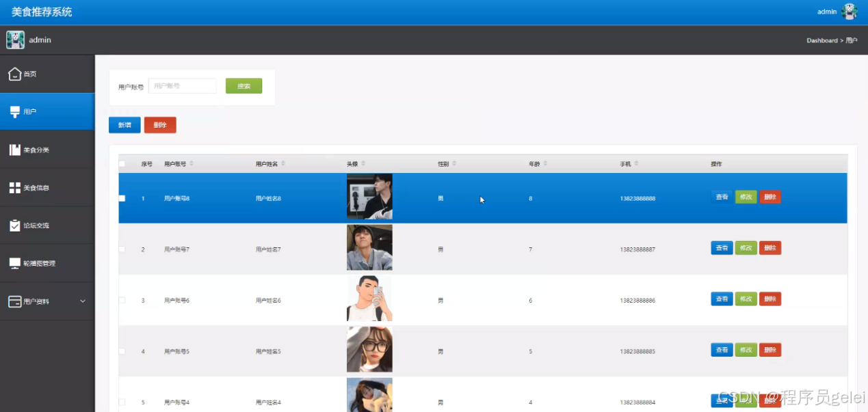Image resolution: width=868 pixels, height=412 pixels.
Task: Go to the 轮播图管理 menu item
Action: (47, 263)
